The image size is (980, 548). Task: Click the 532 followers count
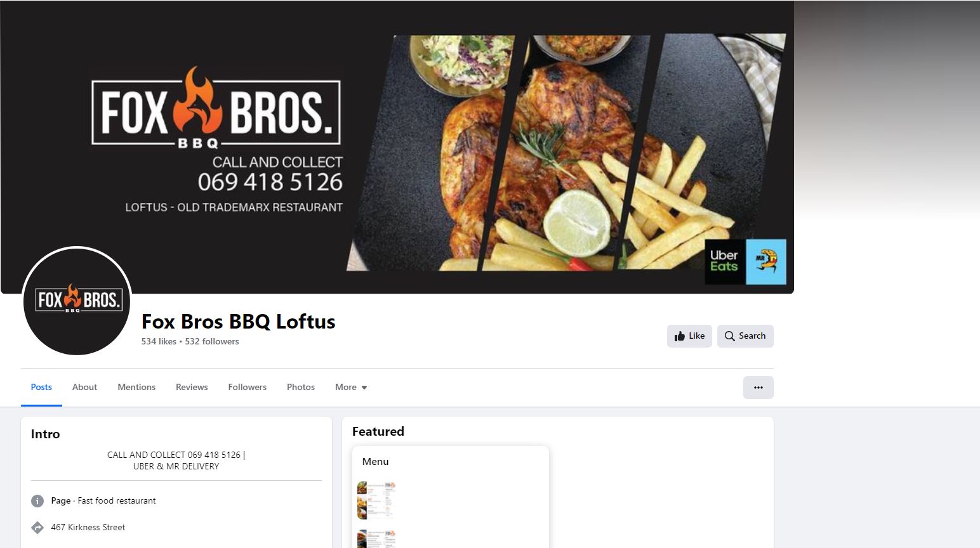[212, 341]
